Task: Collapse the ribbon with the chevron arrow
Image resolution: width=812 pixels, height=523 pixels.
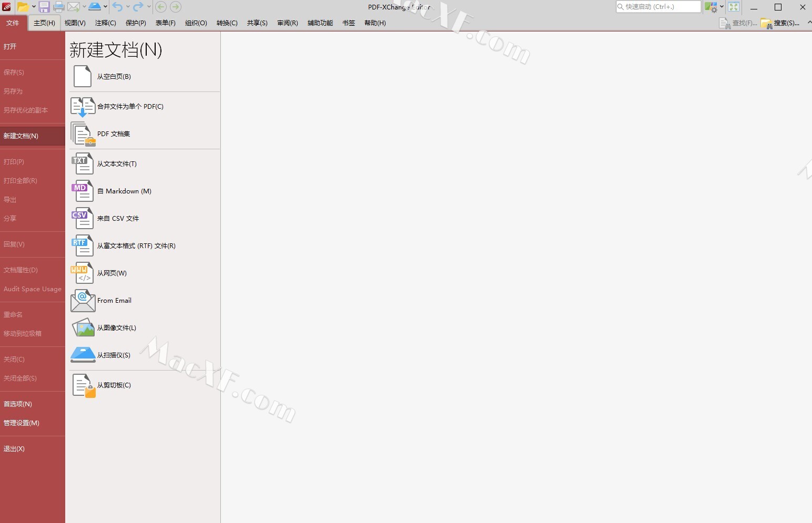Action: (x=809, y=23)
